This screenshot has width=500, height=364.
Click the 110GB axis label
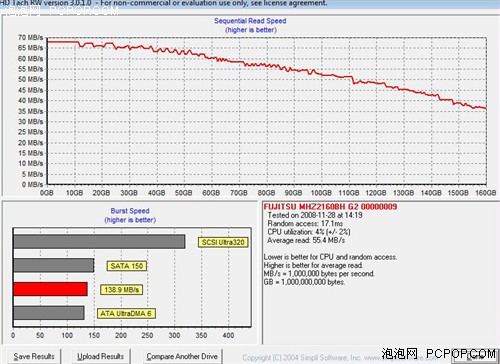[x=349, y=193]
